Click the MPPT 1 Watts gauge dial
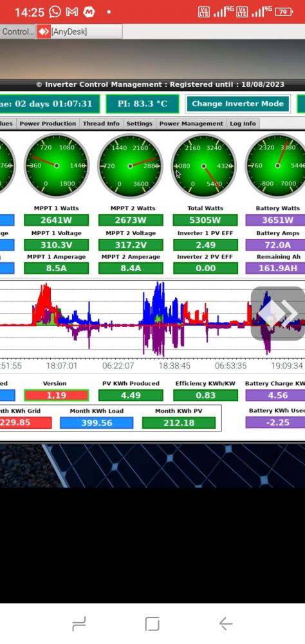Image resolution: width=305 pixels, height=644 pixels. 56,166
